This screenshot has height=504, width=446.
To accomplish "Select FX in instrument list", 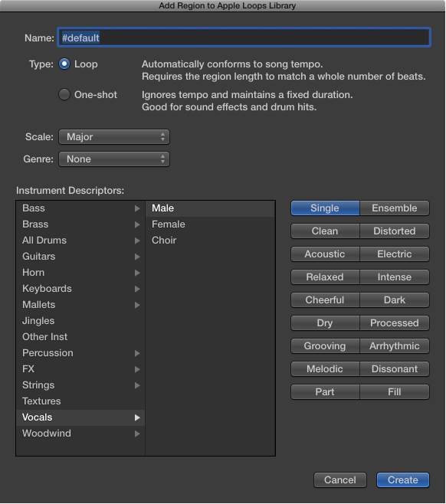I will (80, 369).
